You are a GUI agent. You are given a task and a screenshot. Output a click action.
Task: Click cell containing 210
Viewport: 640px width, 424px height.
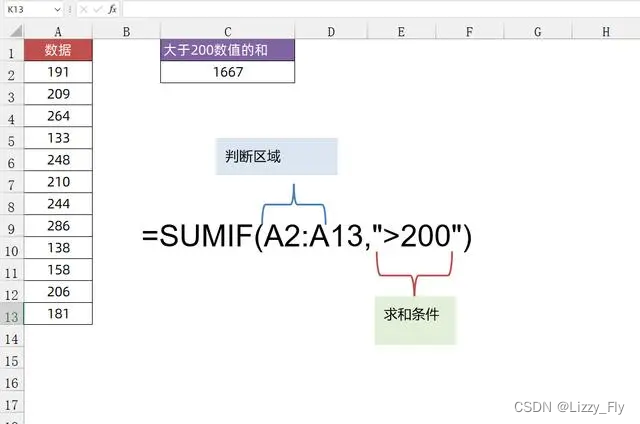coord(58,182)
